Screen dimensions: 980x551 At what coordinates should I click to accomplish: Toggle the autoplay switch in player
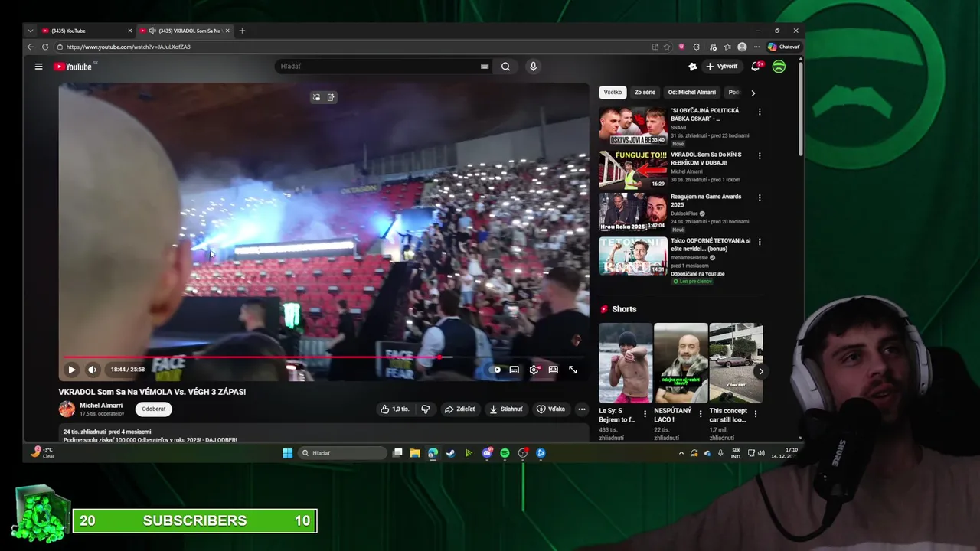495,370
